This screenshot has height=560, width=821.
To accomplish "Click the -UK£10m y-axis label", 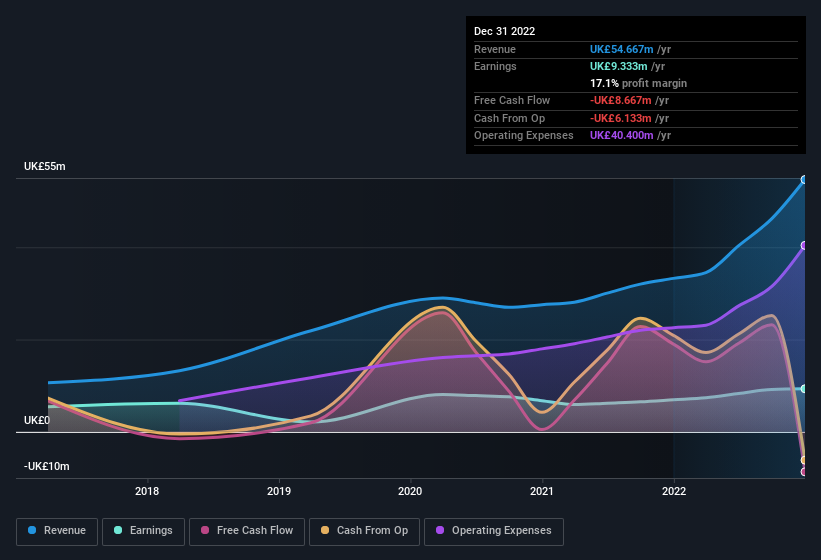I will tap(47, 466).
